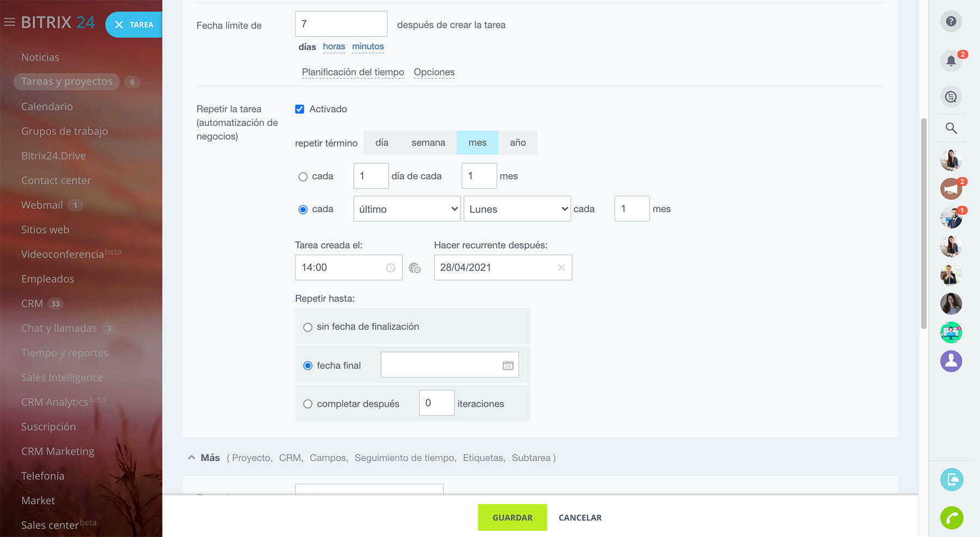
Task: Click the time zone globe icon
Action: 414,268
